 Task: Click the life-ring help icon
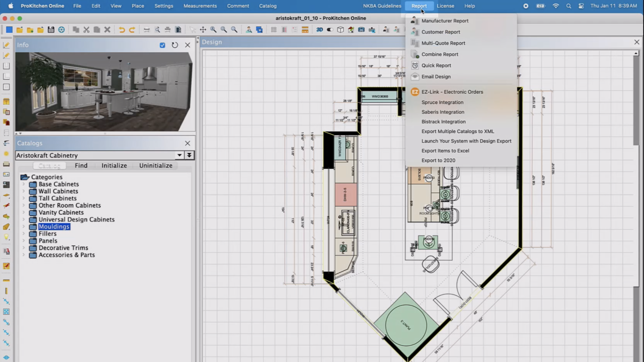(x=61, y=29)
